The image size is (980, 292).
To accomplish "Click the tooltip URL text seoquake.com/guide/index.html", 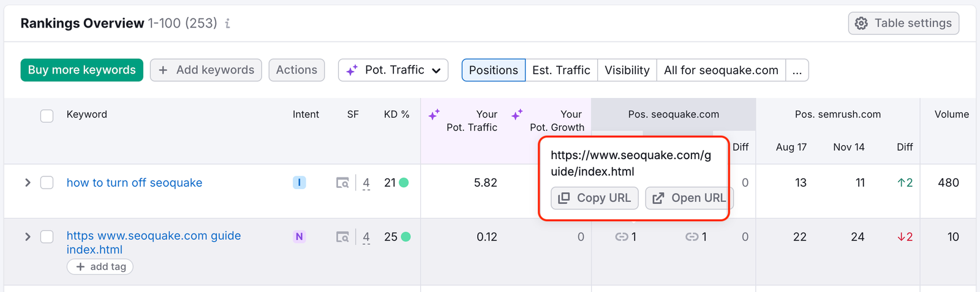I will [631, 163].
